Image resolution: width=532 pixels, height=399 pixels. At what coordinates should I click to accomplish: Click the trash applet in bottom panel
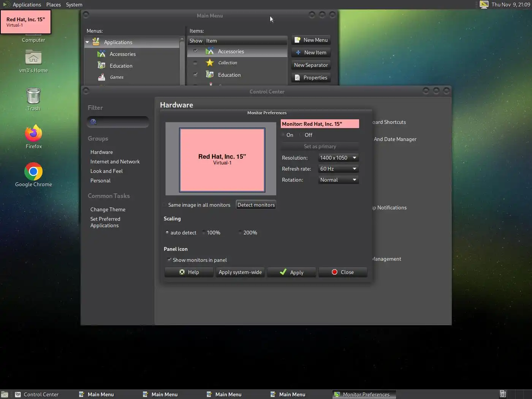point(503,394)
